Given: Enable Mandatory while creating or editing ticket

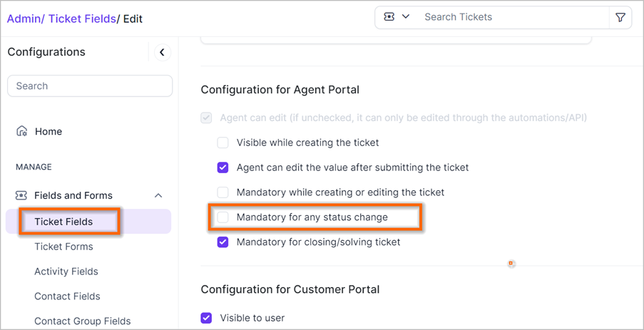Looking at the screenshot, I should [223, 192].
